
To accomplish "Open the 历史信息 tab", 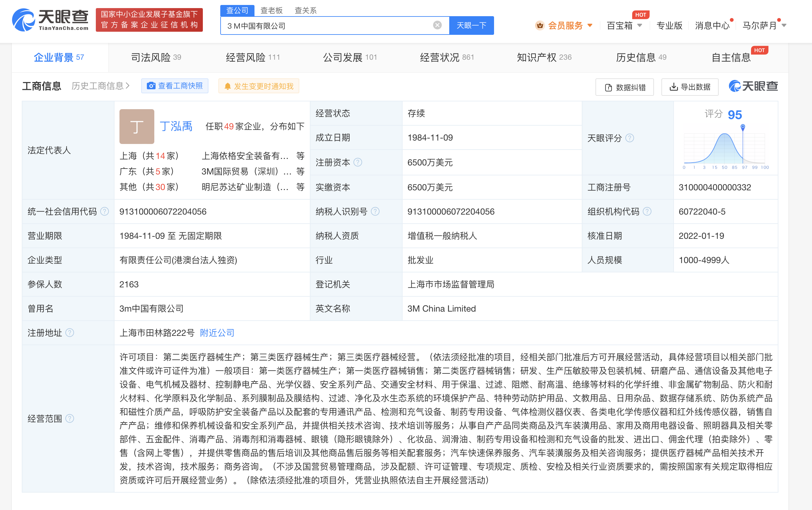I will point(641,57).
